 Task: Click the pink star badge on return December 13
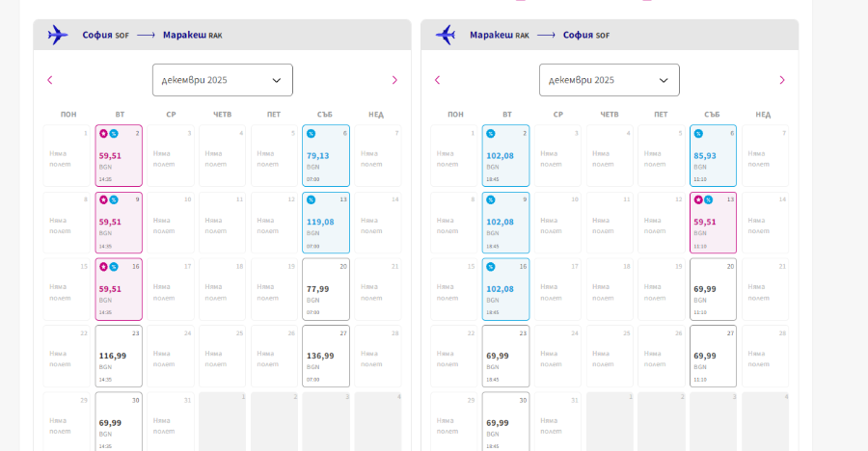click(698, 199)
